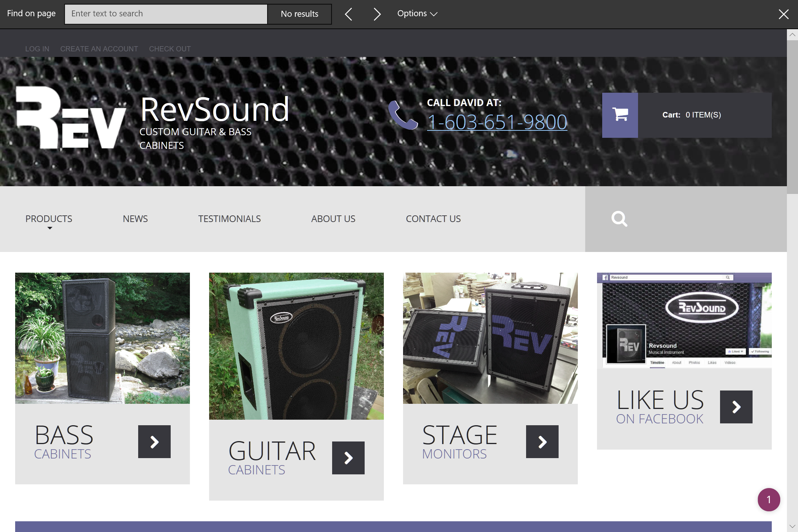Expand the PRODUCTS menu

tap(49, 219)
